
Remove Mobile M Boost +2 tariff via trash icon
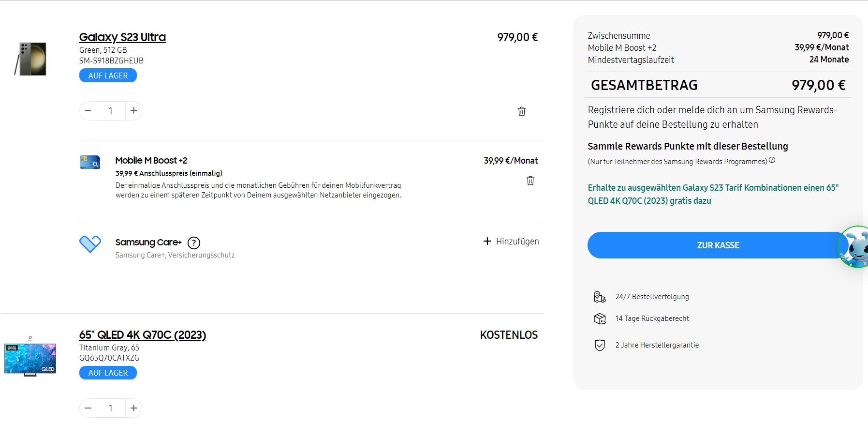click(x=530, y=181)
